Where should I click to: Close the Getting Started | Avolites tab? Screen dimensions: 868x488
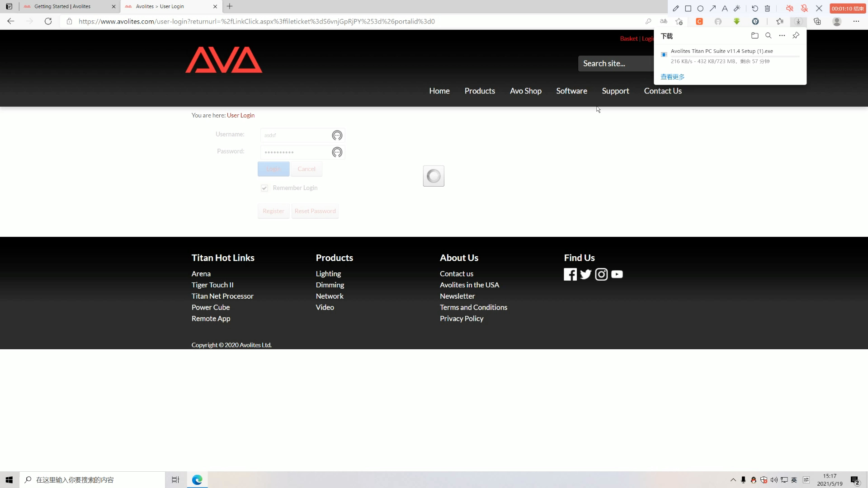click(x=113, y=6)
